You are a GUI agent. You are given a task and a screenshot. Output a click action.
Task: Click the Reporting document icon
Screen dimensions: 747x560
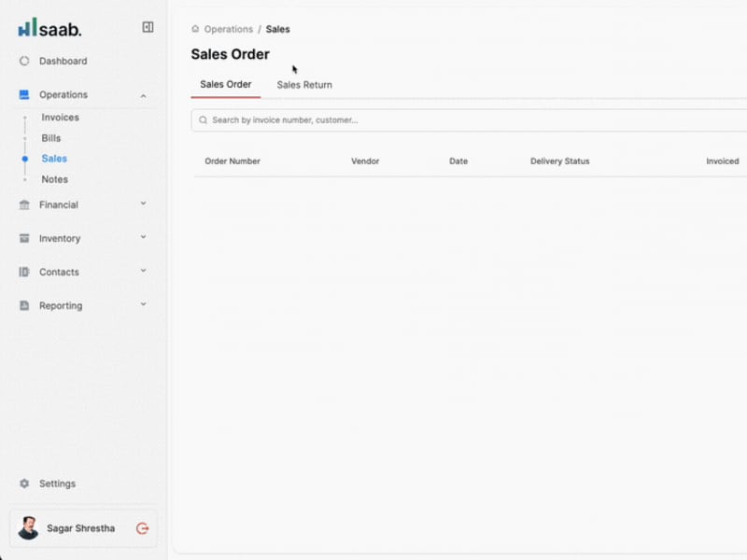pyautogui.click(x=24, y=306)
